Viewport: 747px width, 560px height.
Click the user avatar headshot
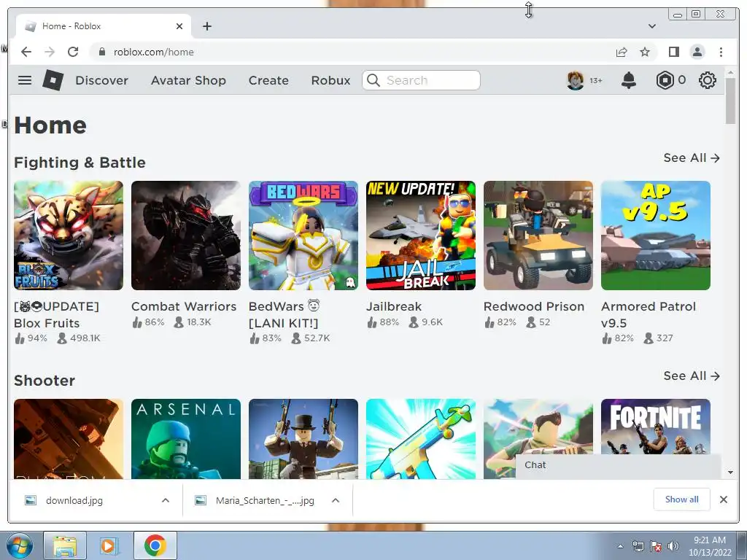[576, 80]
